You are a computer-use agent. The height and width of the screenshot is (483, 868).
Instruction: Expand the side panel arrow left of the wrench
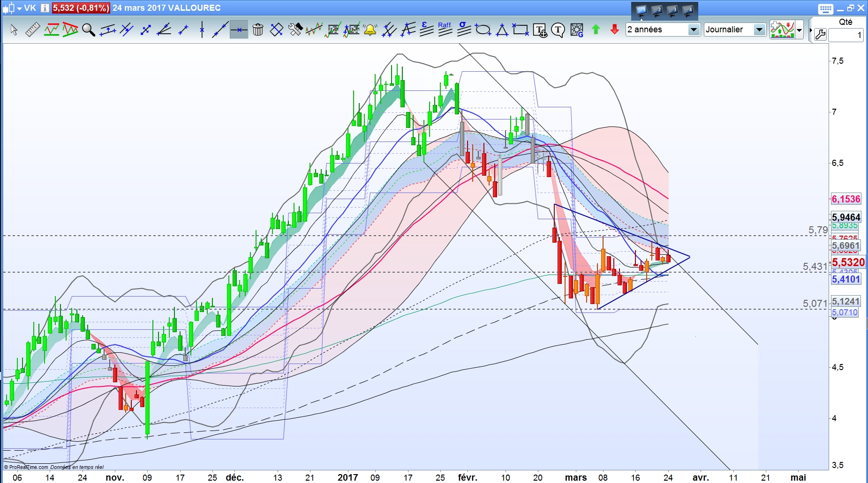pyautogui.click(x=810, y=30)
